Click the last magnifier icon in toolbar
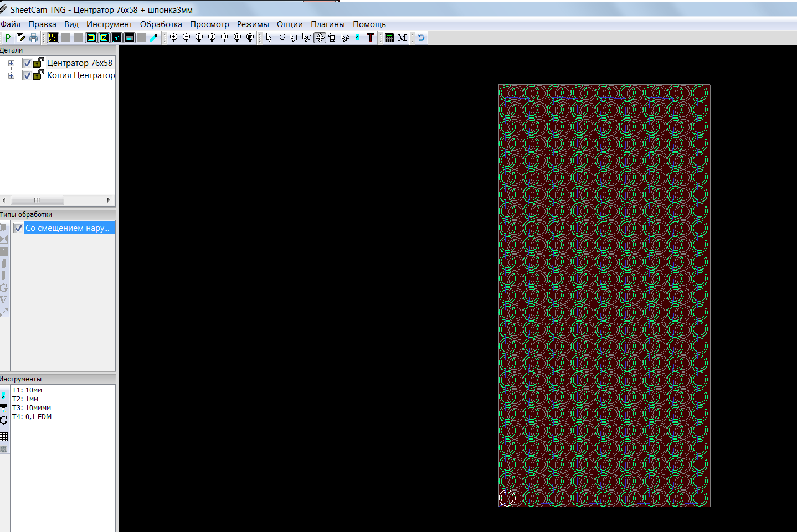Screen dimensions: 797x532 pos(250,38)
